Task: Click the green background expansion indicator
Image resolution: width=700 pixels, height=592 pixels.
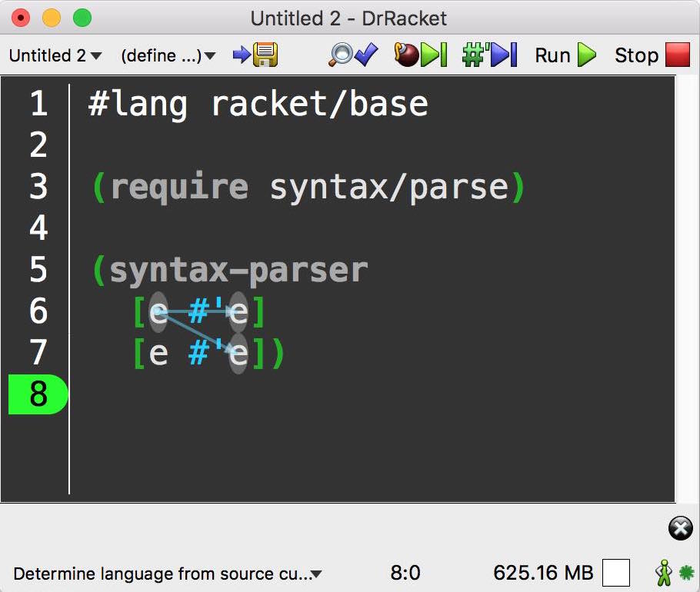Action: point(687,573)
